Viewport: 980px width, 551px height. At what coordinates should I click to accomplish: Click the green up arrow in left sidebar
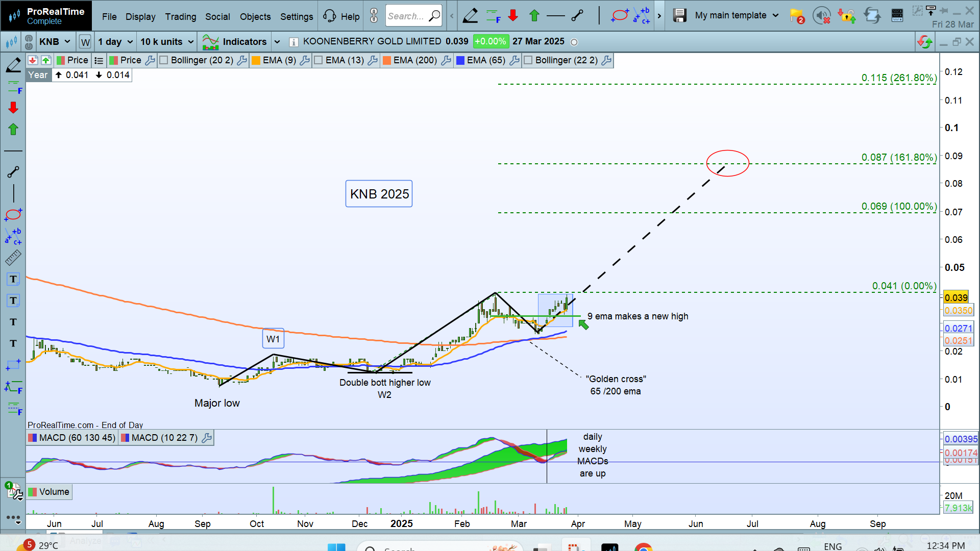[13, 129]
